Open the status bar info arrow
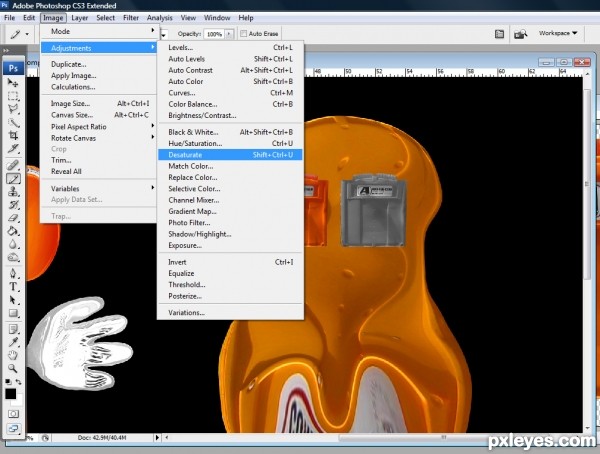Image resolution: width=600 pixels, height=454 pixels. tap(157, 437)
